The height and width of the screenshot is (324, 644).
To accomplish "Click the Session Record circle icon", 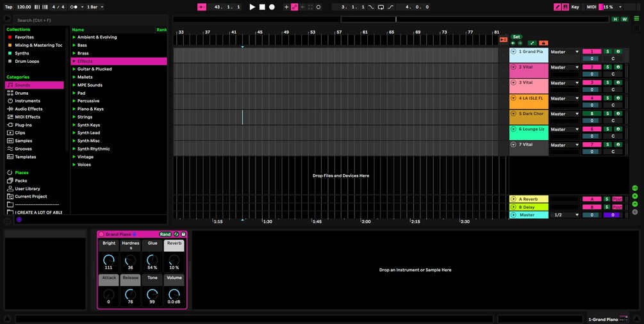I will (x=318, y=7).
